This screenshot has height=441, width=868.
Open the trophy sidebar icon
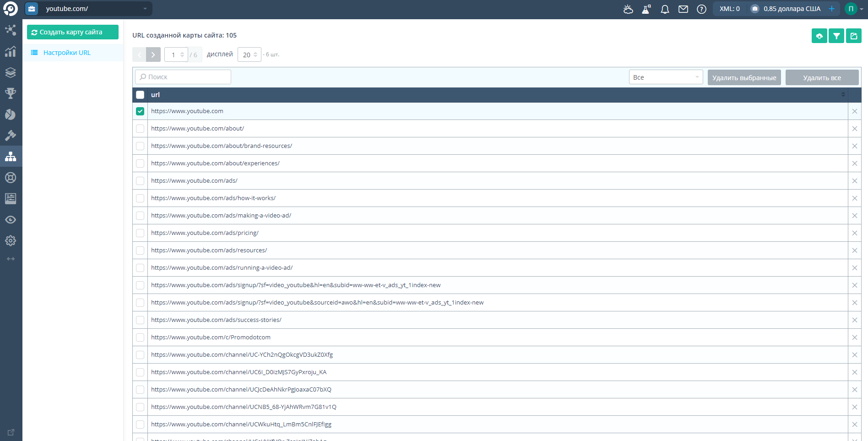[x=11, y=93]
